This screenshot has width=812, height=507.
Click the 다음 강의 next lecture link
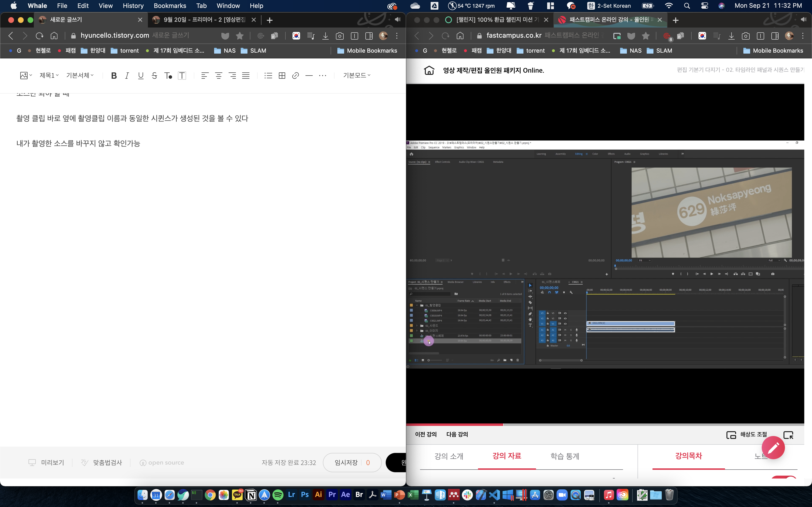tap(457, 434)
